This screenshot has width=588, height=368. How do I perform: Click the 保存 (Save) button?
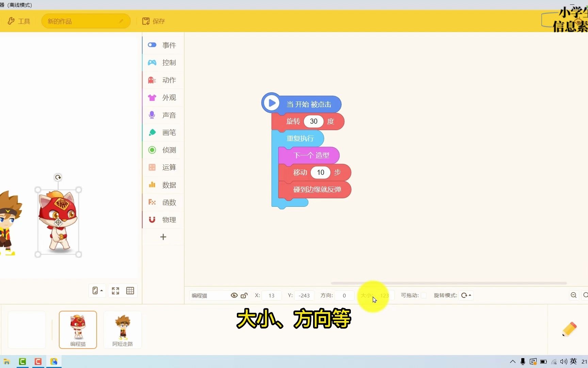click(x=153, y=21)
